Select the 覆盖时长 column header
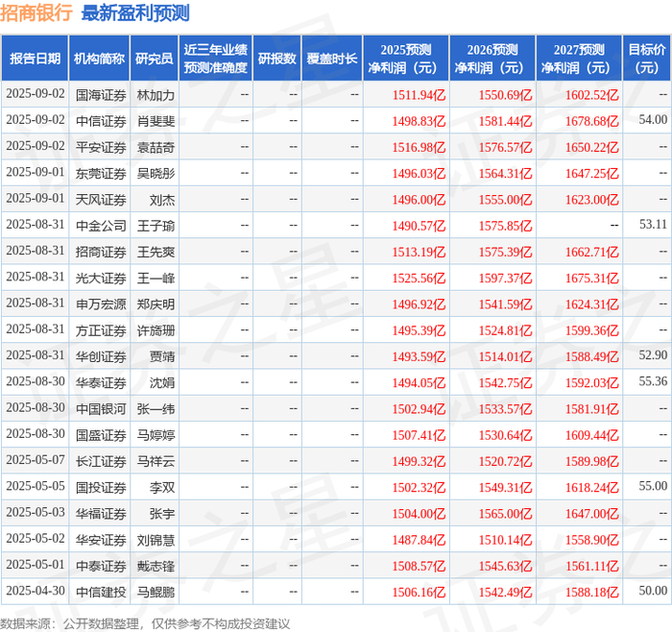This screenshot has width=672, height=632. pos(332,59)
